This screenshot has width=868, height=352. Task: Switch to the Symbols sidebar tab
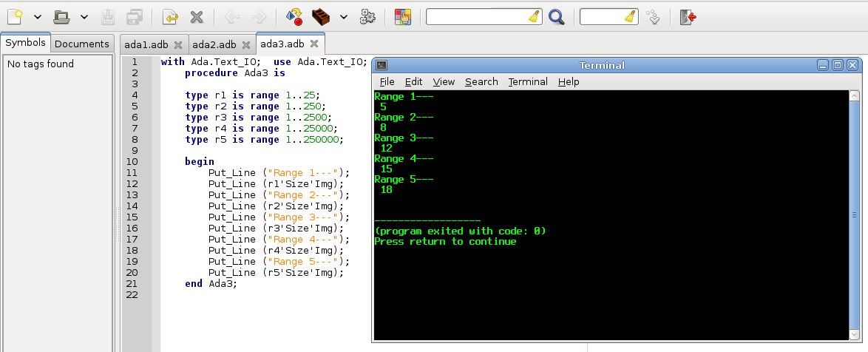pos(25,43)
